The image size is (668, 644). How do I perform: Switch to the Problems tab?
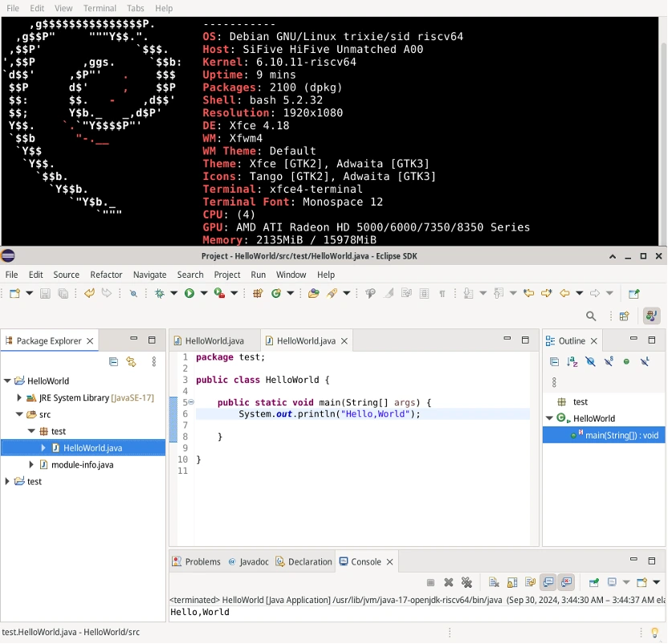point(197,562)
